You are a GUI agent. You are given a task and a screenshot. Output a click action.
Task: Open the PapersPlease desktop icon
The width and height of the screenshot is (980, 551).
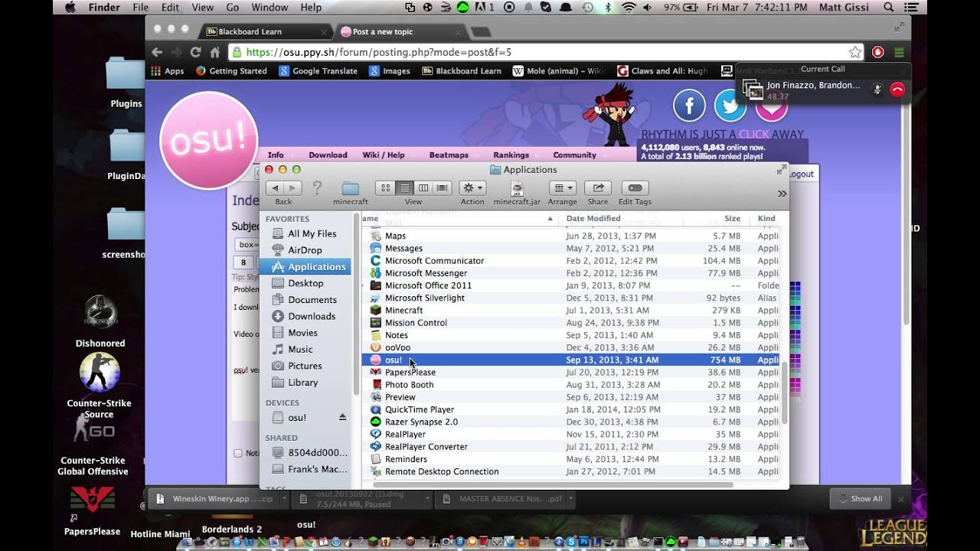(93, 501)
